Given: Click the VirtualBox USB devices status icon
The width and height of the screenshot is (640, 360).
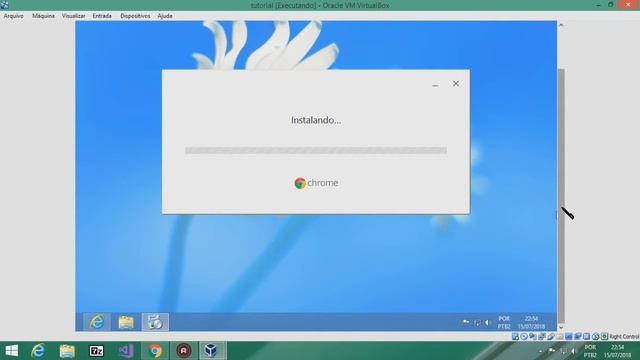Looking at the screenshot, I should click(551, 336).
